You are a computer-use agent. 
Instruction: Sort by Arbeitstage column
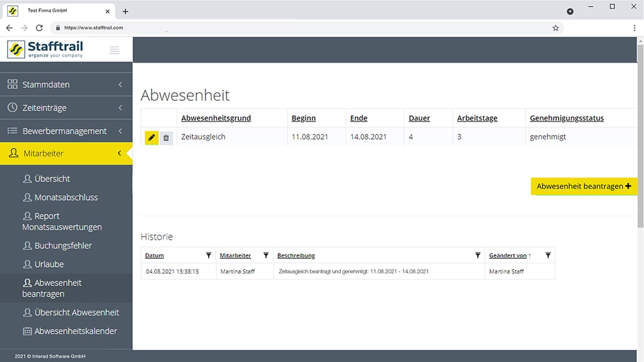[x=477, y=118]
